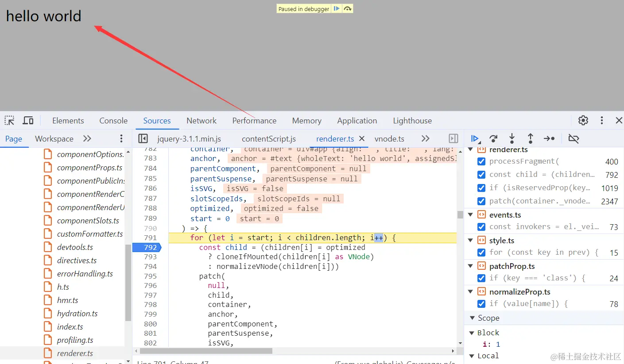Screen dimensions: 624x364
Task: Open DevTools settings gear
Action: tap(583, 120)
